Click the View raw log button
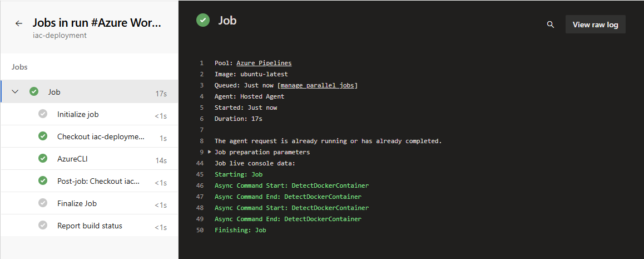644x259 pixels. (x=595, y=25)
